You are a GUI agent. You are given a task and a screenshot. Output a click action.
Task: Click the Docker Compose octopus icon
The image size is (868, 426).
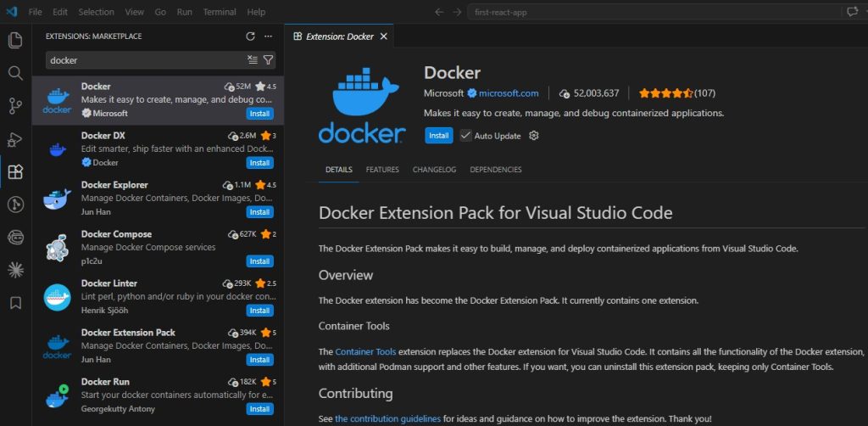[x=57, y=248]
